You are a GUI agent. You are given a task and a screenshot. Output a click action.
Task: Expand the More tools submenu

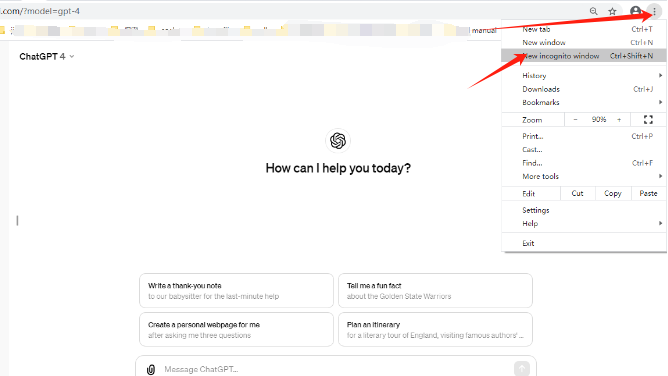pyautogui.click(x=584, y=176)
